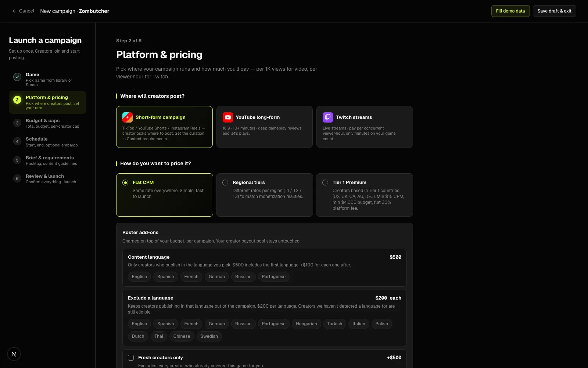Exclude the Swedish language chip
Screen dimensions: 588x368
click(209, 336)
